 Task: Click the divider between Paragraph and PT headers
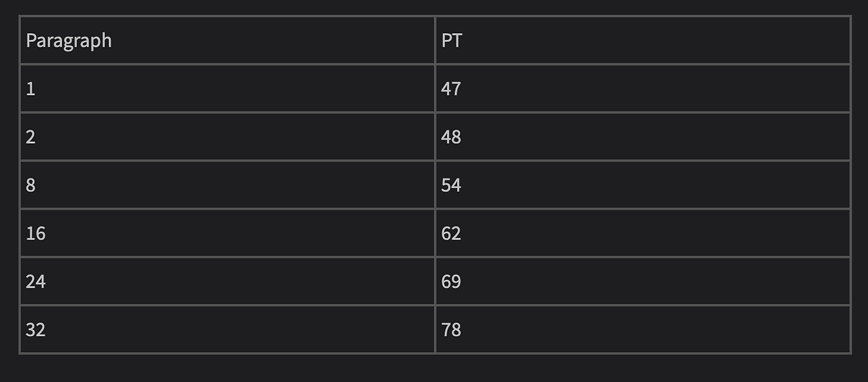[435, 40]
